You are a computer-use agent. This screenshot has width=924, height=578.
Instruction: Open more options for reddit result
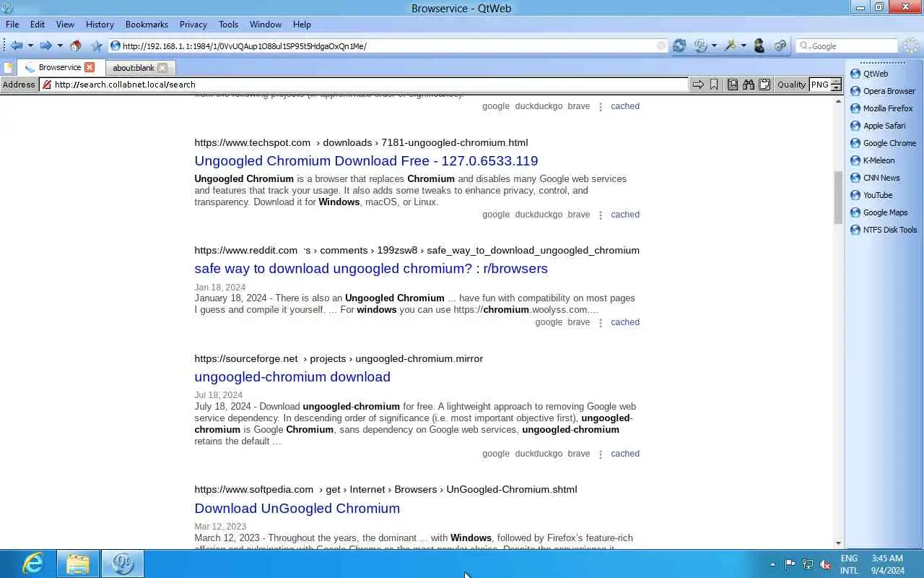[601, 322]
